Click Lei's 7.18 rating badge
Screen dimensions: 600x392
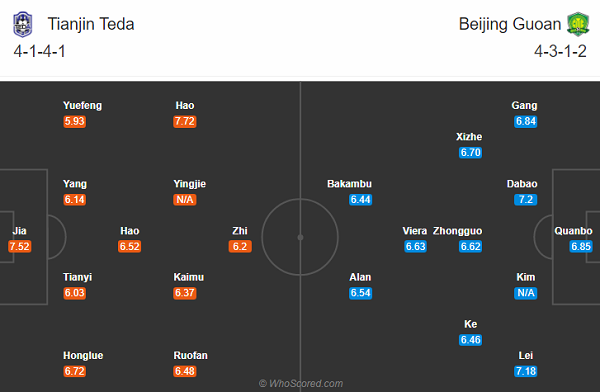click(x=526, y=371)
